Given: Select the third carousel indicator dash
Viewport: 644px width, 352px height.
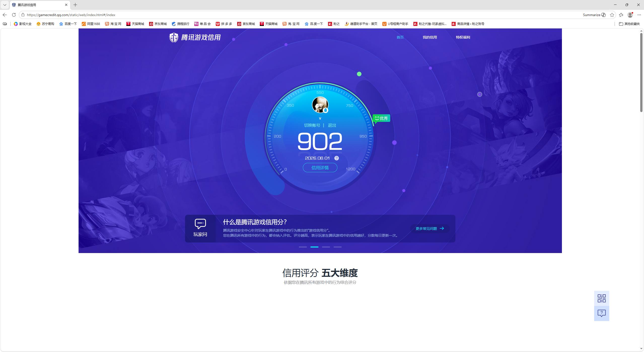Looking at the screenshot, I should pos(326,247).
